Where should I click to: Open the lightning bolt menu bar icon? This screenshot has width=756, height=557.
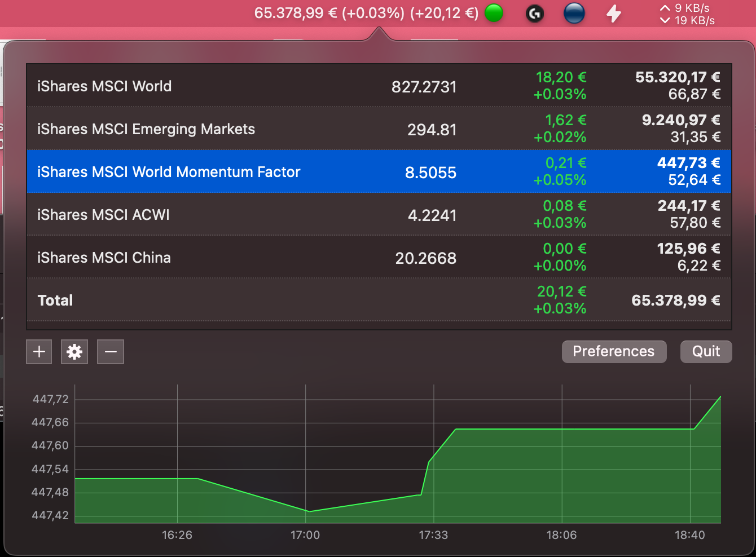(x=614, y=13)
